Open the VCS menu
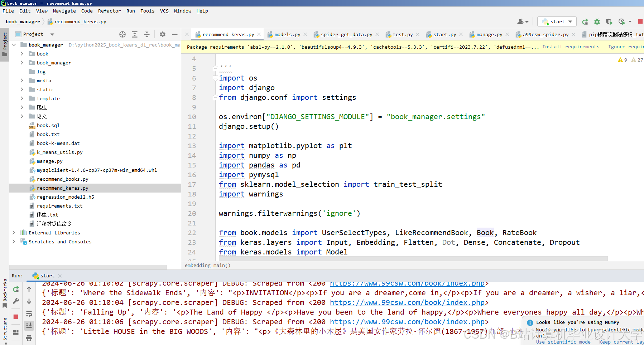The height and width of the screenshot is (345, 644). pyautogui.click(x=164, y=11)
